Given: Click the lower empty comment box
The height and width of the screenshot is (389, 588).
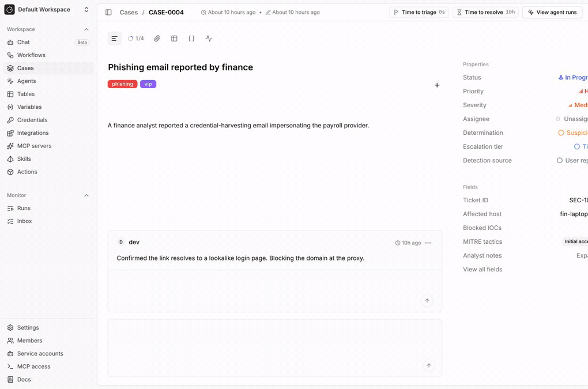Looking at the screenshot, I should [x=274, y=348].
